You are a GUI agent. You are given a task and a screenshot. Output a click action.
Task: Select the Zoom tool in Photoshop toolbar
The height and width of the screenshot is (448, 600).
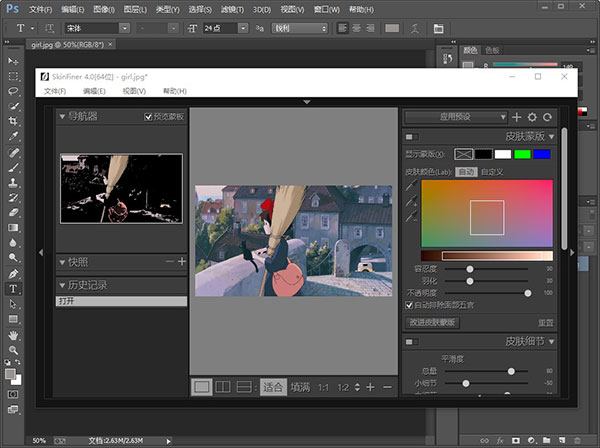[x=13, y=350]
